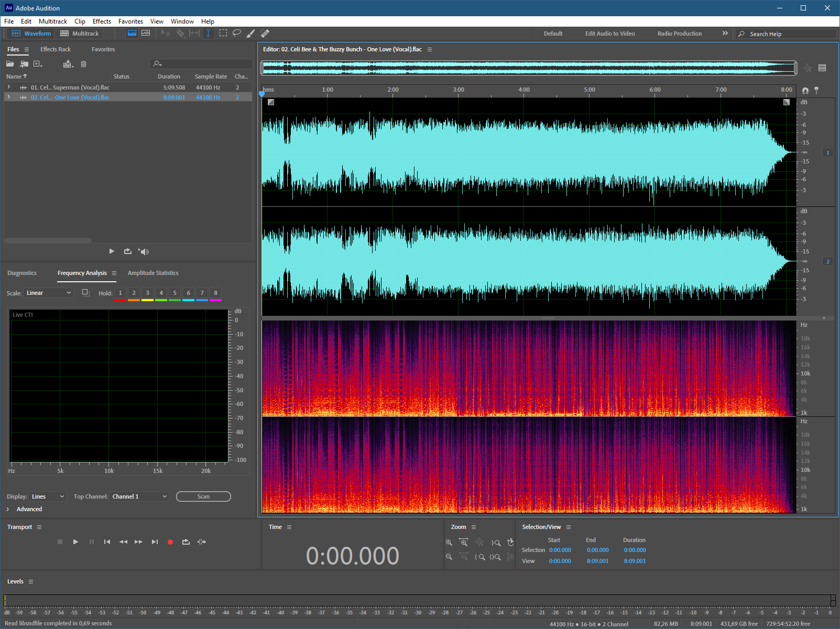
Task: Toggle channel 1 enable button
Action: [828, 152]
